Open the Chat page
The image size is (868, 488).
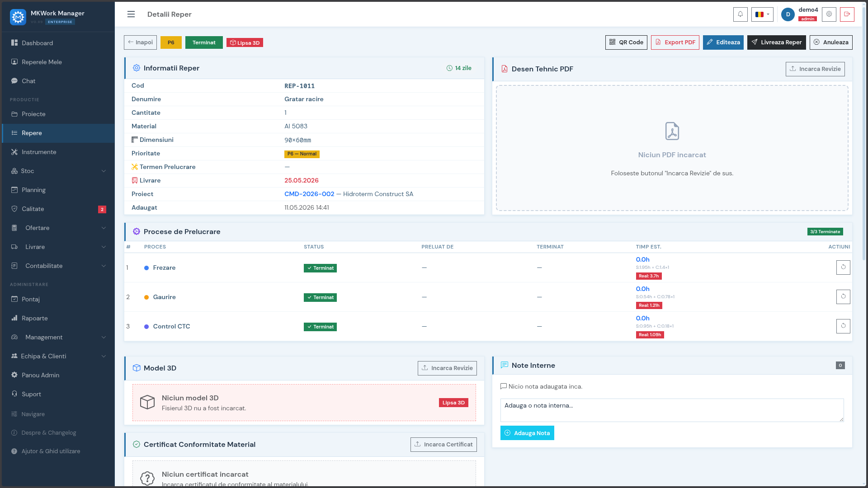click(58, 81)
